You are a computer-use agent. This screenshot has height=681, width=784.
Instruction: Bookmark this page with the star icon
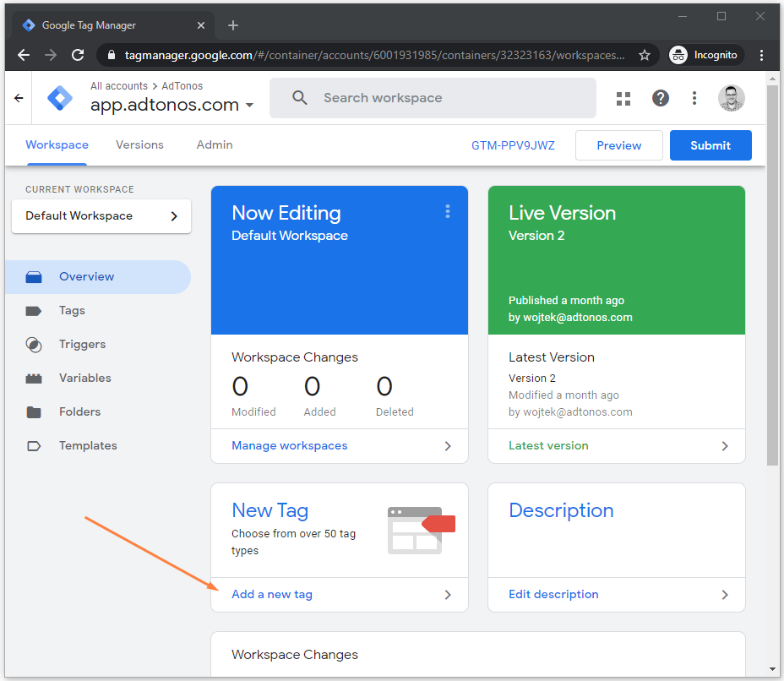tap(645, 55)
